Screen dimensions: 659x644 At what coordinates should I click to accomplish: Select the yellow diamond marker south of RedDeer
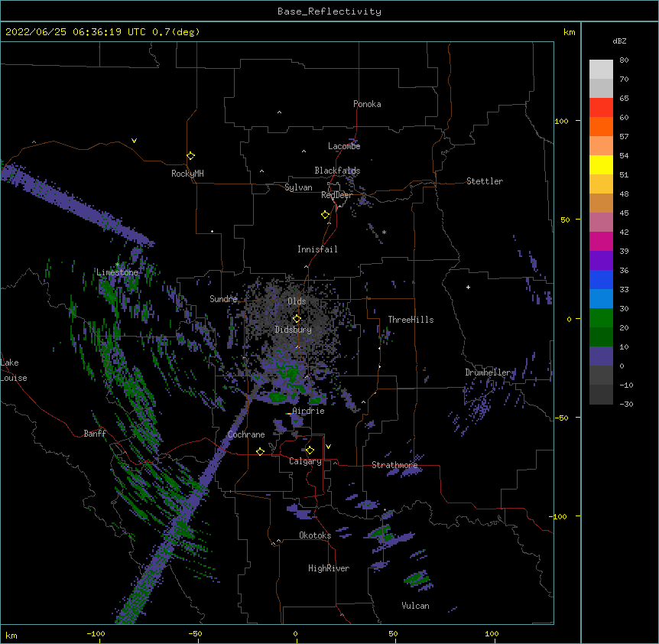(326, 215)
